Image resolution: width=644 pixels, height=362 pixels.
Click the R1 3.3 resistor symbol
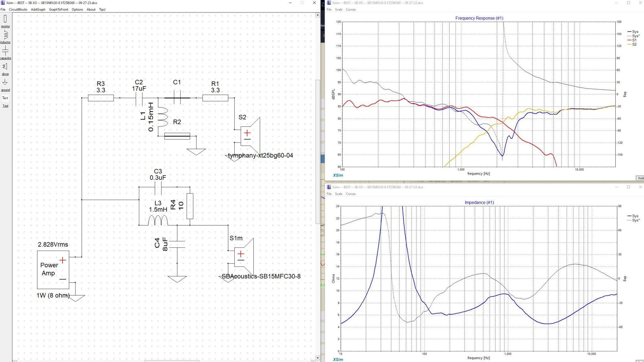coord(215,98)
